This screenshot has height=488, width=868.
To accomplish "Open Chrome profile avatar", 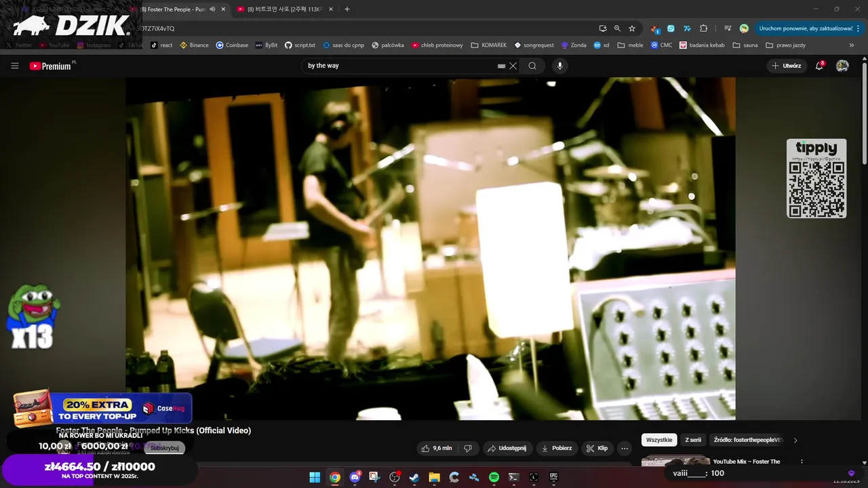I will (744, 28).
